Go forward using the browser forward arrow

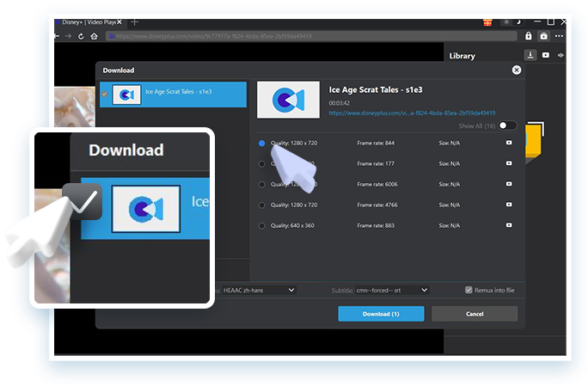click(x=68, y=36)
